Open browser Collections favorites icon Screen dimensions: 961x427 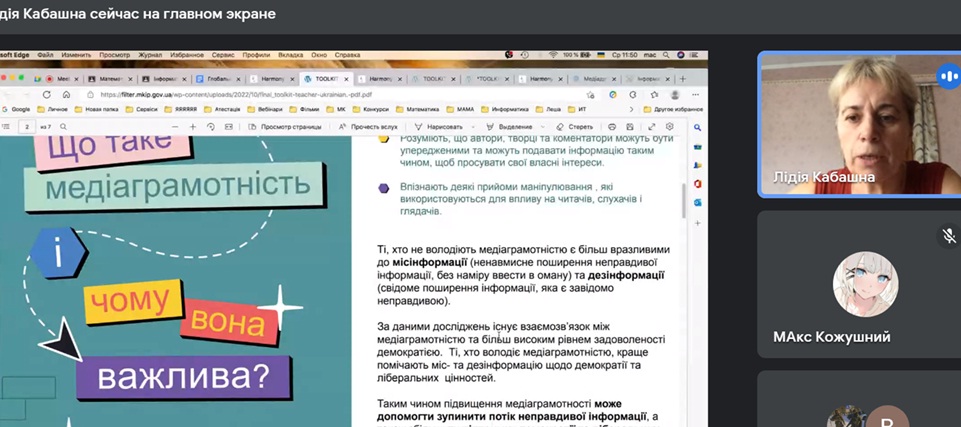coord(654,95)
